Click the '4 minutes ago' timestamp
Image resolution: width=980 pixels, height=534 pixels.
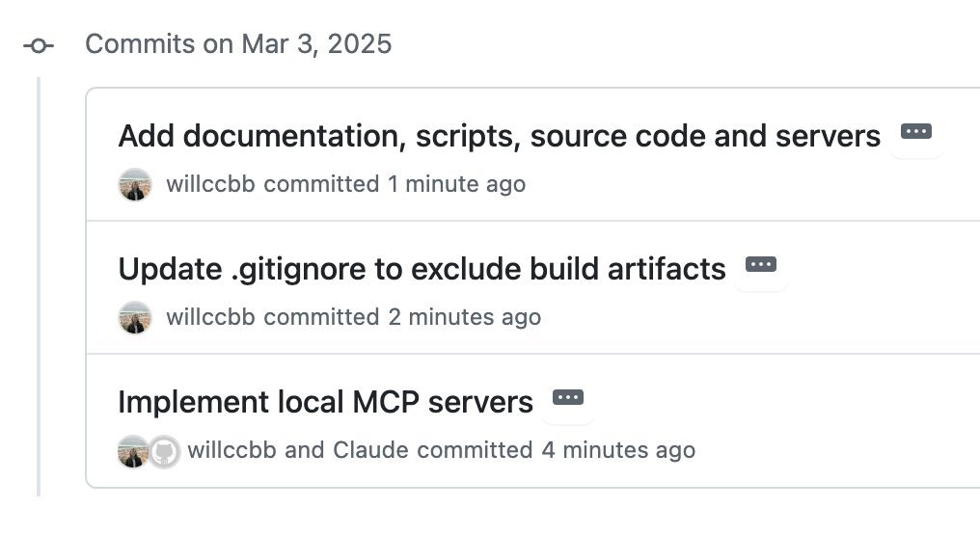tap(618, 450)
